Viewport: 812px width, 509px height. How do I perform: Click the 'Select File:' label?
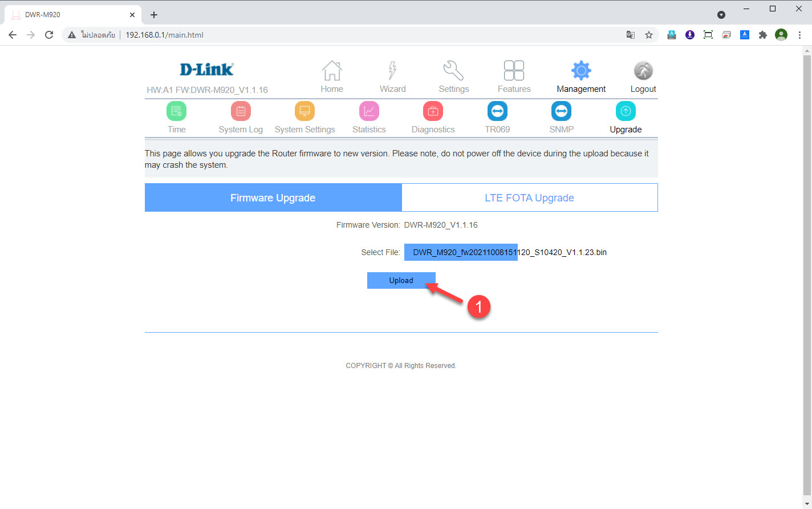tap(380, 252)
